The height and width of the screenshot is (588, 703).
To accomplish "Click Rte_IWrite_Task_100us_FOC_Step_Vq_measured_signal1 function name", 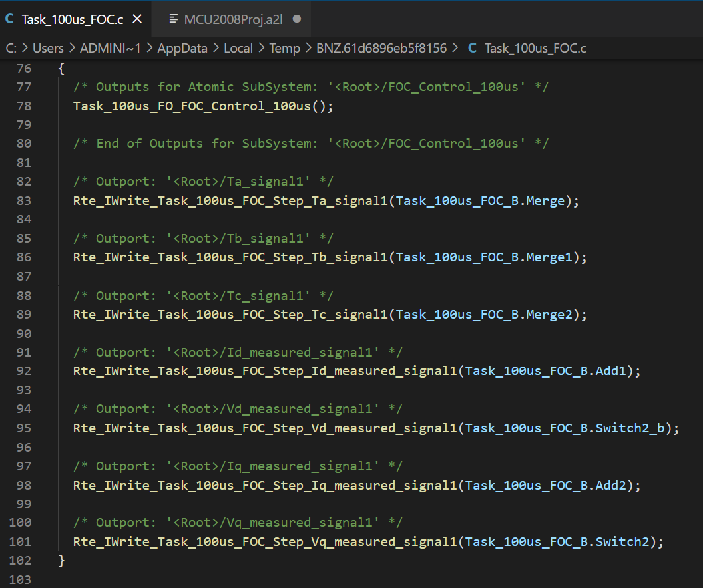I will pos(265,542).
